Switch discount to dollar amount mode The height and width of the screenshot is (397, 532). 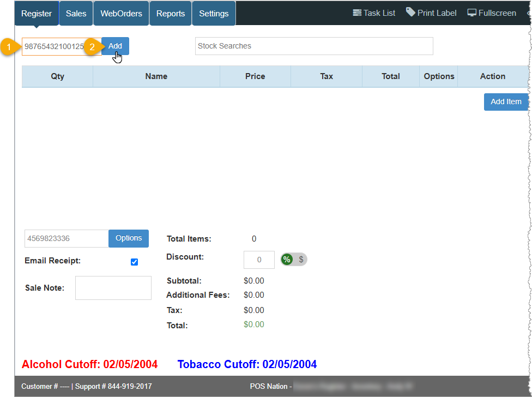click(x=300, y=260)
